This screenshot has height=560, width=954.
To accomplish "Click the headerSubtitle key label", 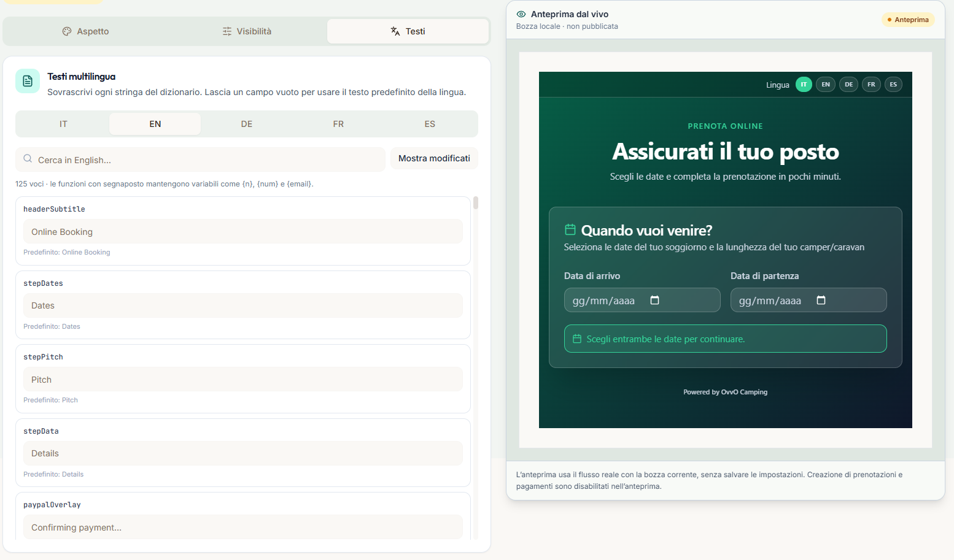I will click(x=54, y=209).
